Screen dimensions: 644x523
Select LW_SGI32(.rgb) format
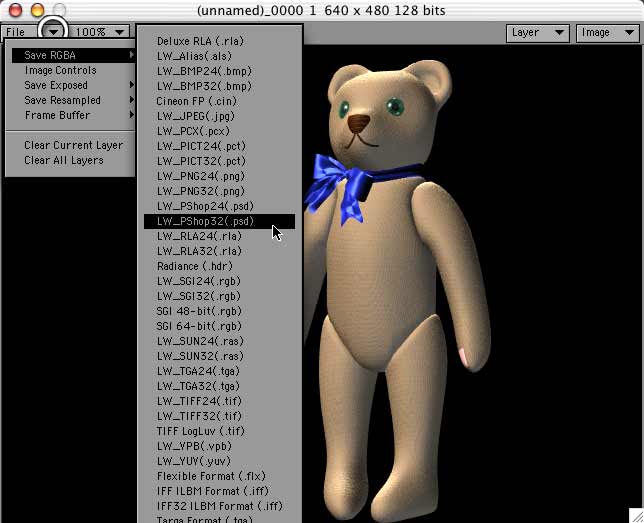tap(219, 296)
